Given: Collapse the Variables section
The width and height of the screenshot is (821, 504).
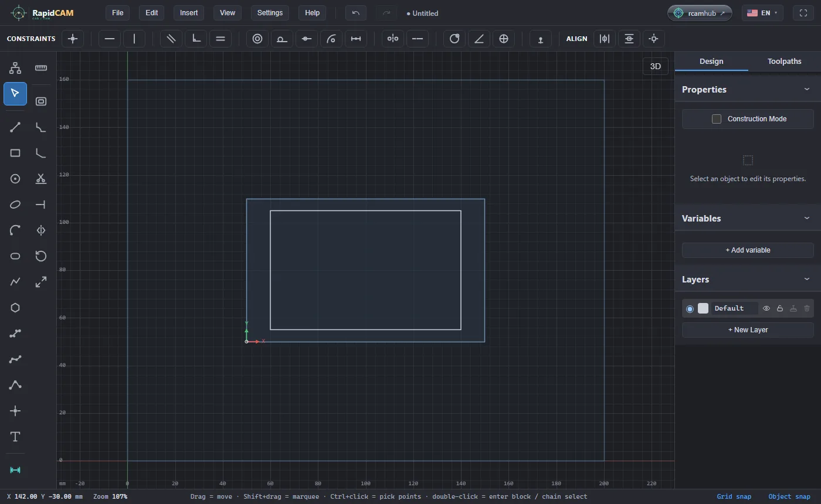Looking at the screenshot, I should (x=807, y=218).
